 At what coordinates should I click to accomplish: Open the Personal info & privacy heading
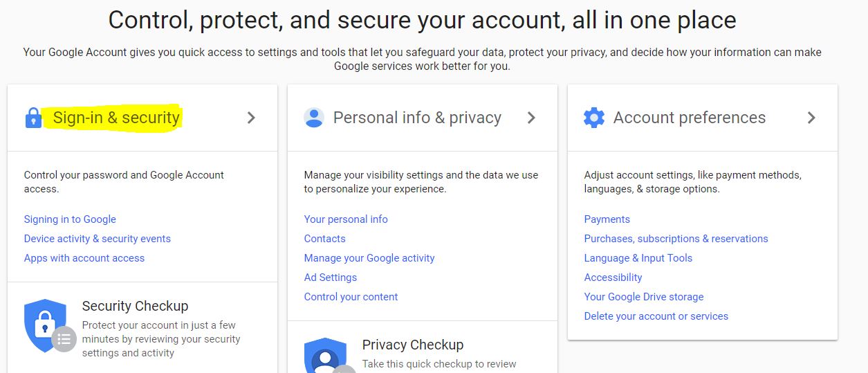pyautogui.click(x=417, y=118)
